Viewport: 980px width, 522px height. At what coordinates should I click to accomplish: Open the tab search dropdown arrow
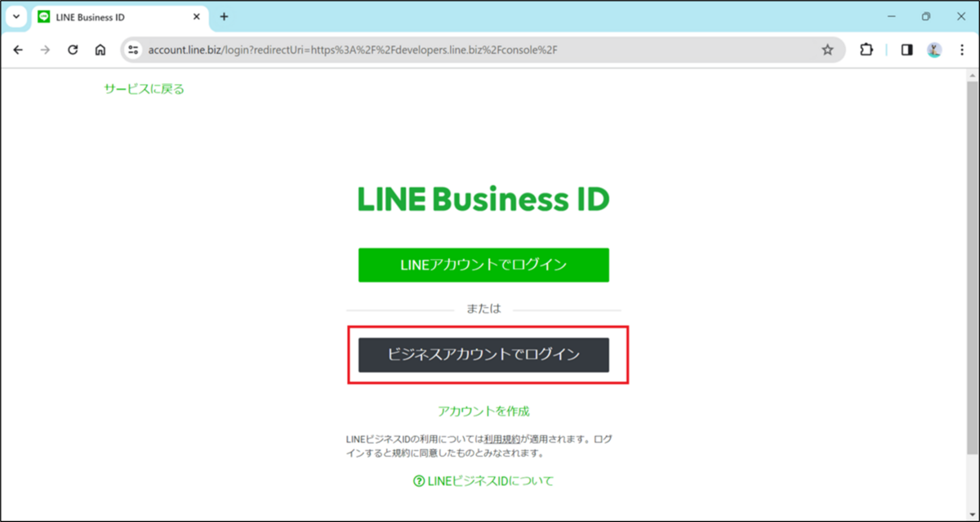click(x=16, y=16)
